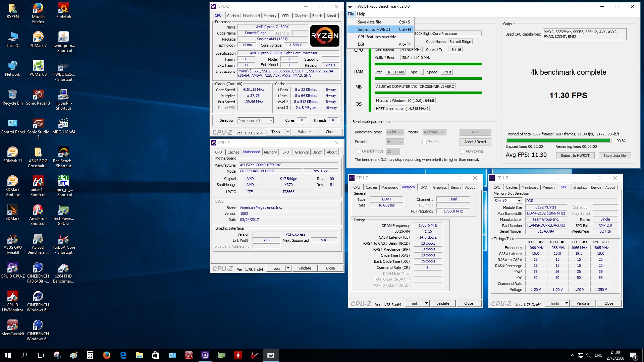
Task: Toggle Pmode checkbox
Action: tap(425, 142)
